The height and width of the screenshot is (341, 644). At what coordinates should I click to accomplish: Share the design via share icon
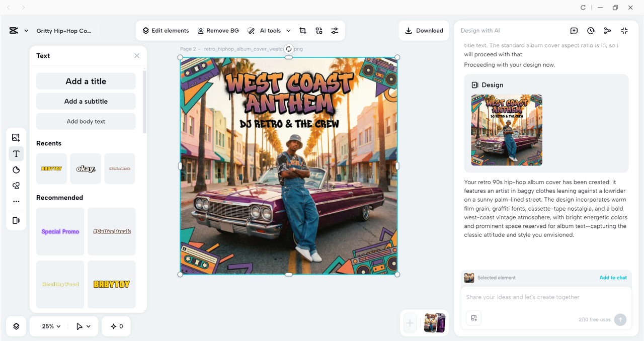(x=607, y=31)
